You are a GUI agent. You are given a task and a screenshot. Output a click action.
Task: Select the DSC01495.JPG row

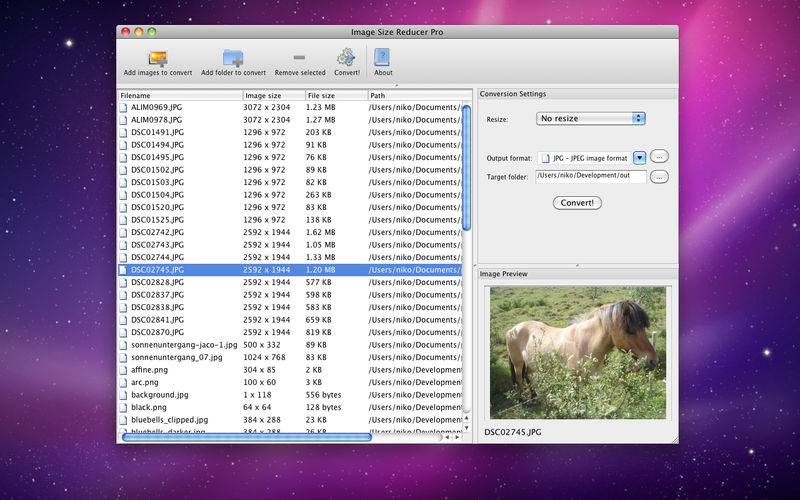point(290,158)
